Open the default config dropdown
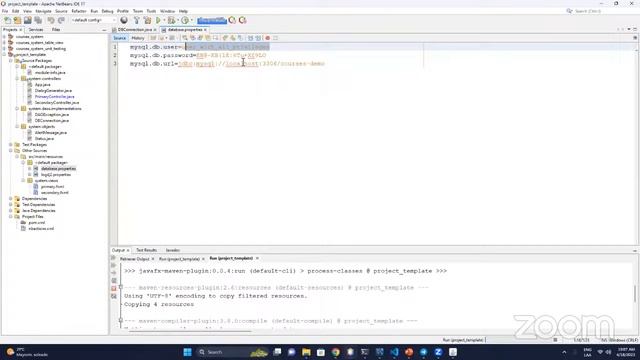Viewport: 640px width, 360px height. 93,20
